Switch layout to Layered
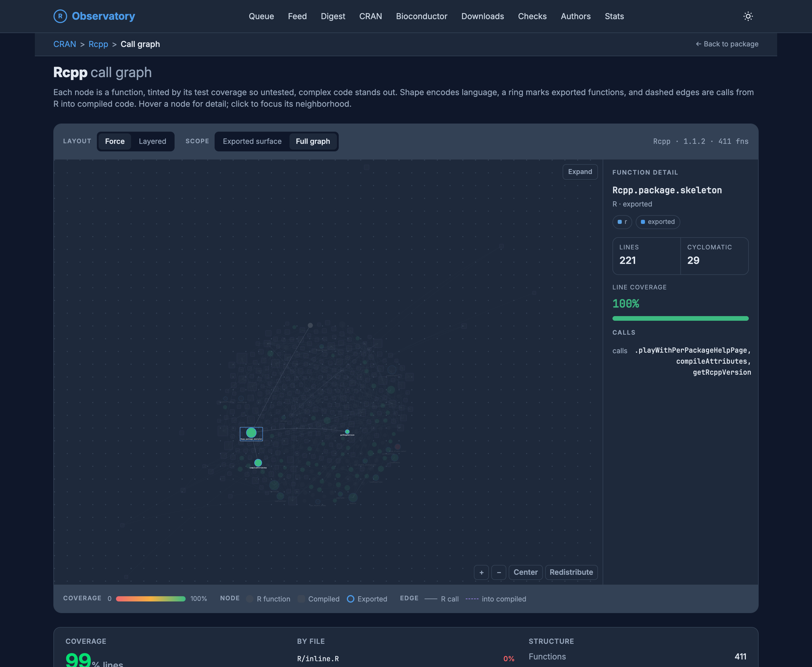The image size is (812, 667). 153,142
